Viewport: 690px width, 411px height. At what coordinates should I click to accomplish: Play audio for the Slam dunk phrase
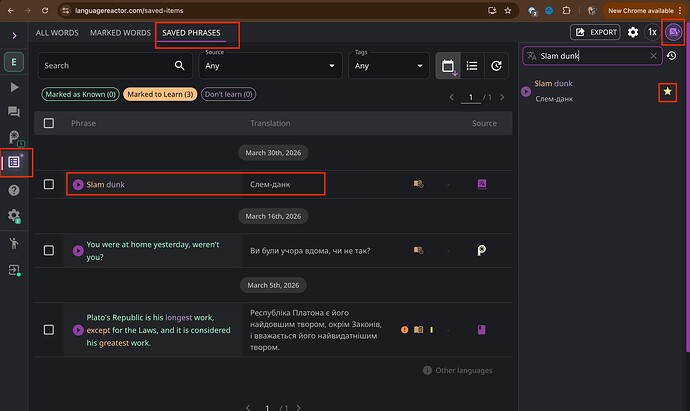pyautogui.click(x=78, y=184)
